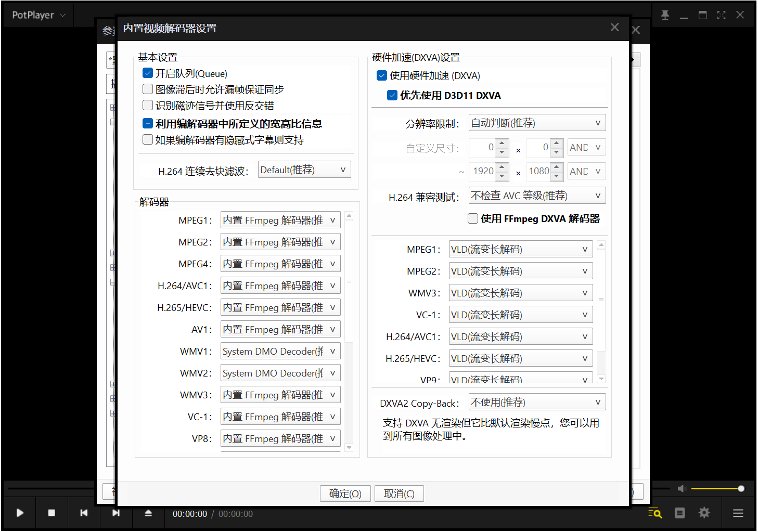Increase the 1920 width spinner value

pos(502,167)
